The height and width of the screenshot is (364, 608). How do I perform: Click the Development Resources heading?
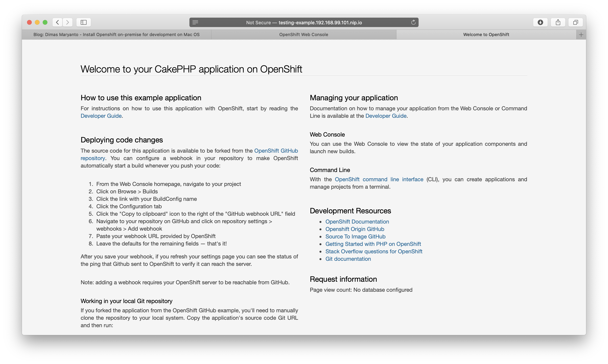pos(350,211)
